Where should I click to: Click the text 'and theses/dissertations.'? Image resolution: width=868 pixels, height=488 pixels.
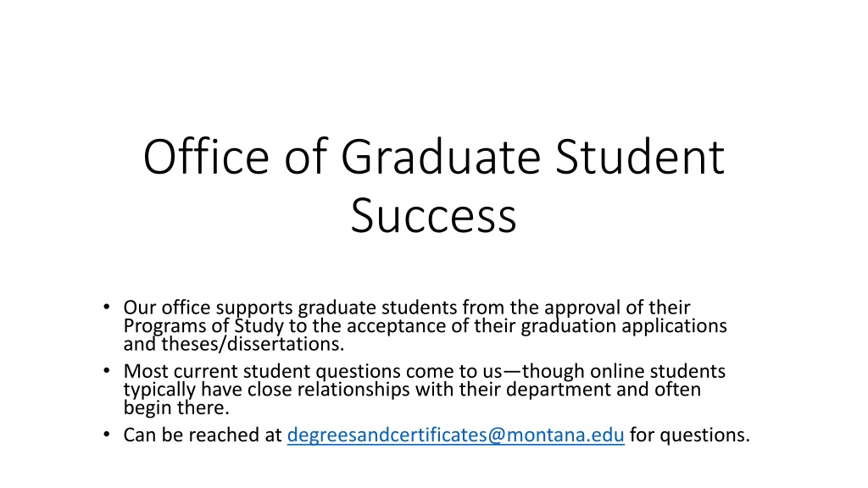click(234, 344)
